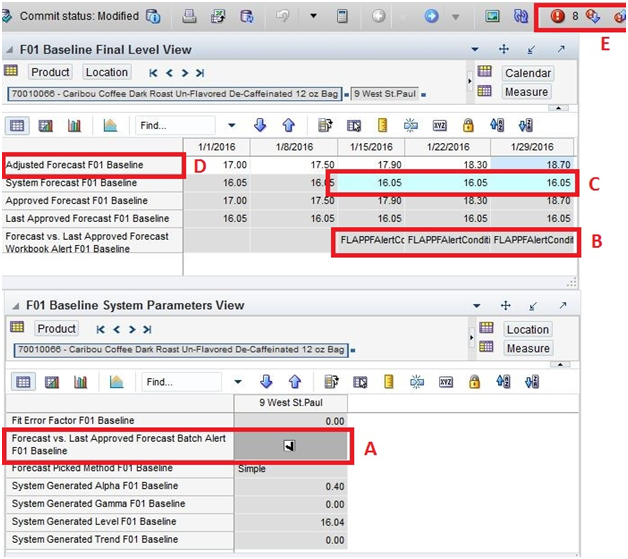The height and width of the screenshot is (559, 628).
Task: Click the Location button in Final Level View
Action: (107, 72)
